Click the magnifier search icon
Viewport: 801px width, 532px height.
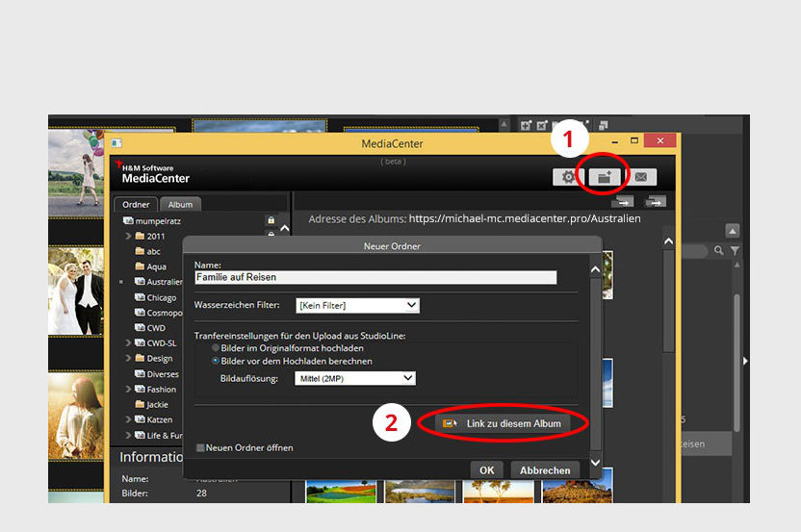tap(718, 251)
